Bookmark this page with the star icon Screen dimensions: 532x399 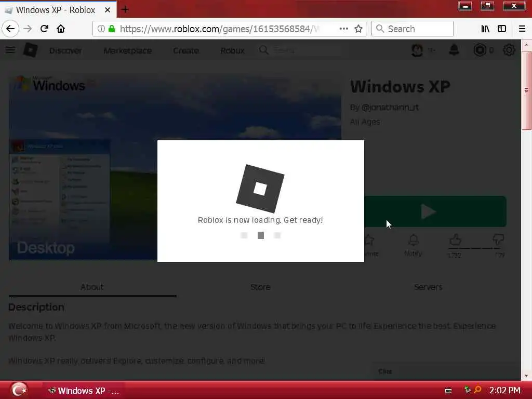[358, 29]
